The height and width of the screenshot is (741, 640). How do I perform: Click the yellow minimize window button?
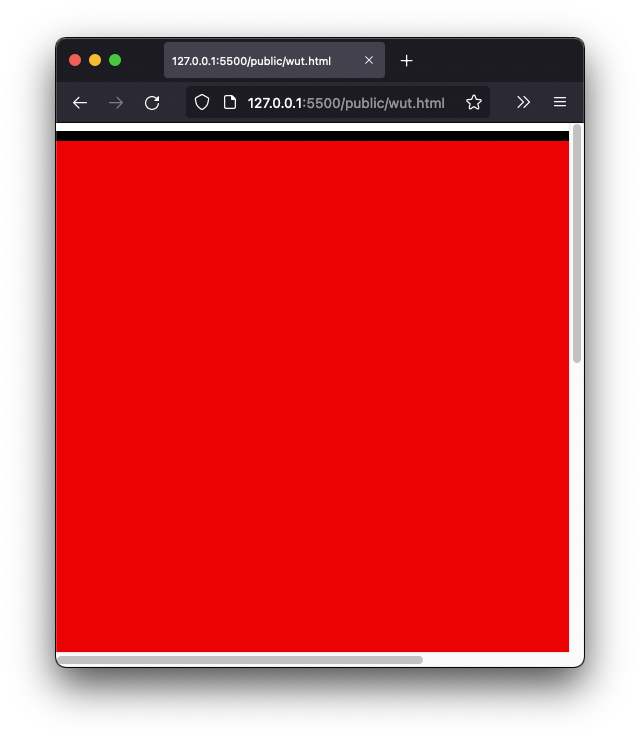(x=95, y=60)
